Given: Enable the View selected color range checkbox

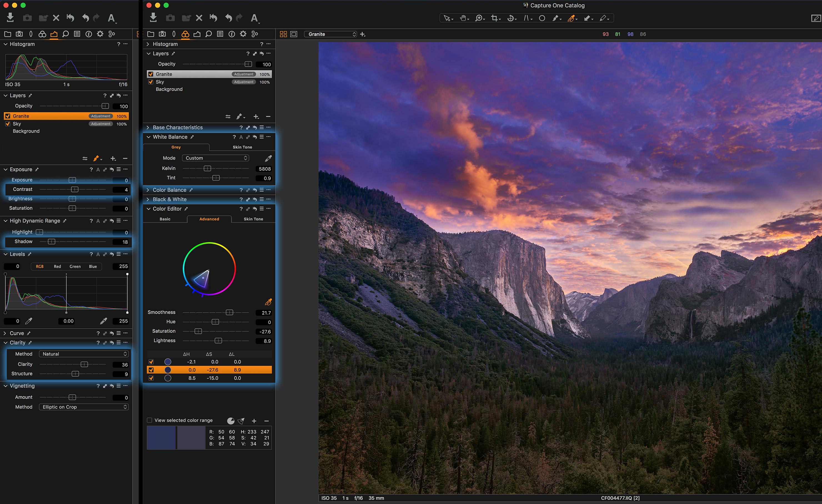Looking at the screenshot, I should 149,420.
